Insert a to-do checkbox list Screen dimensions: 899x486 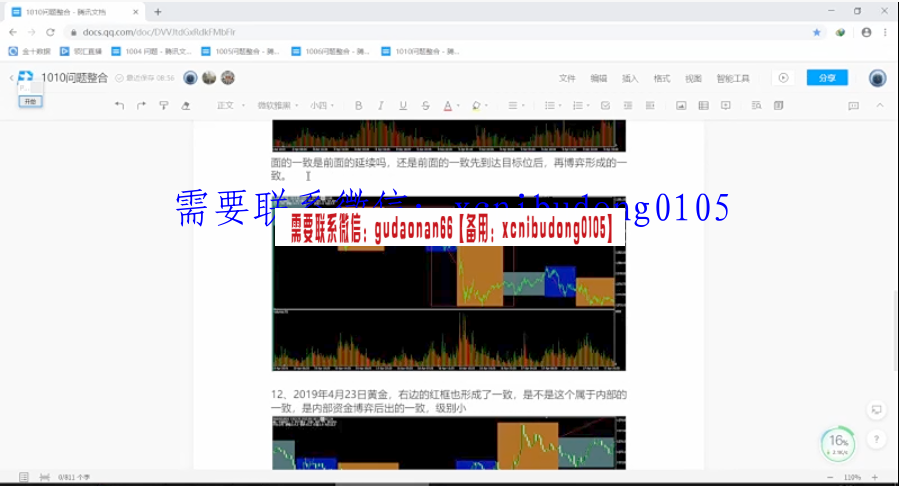tap(605, 105)
